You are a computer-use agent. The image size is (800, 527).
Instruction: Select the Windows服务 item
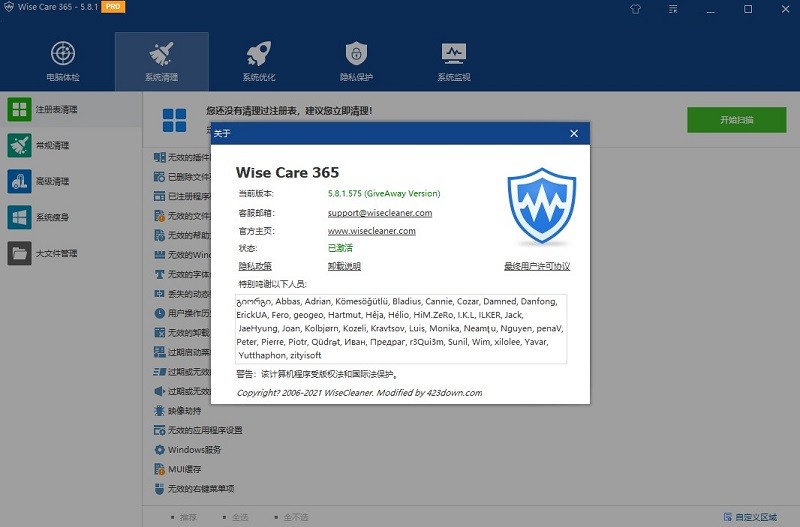point(188,449)
